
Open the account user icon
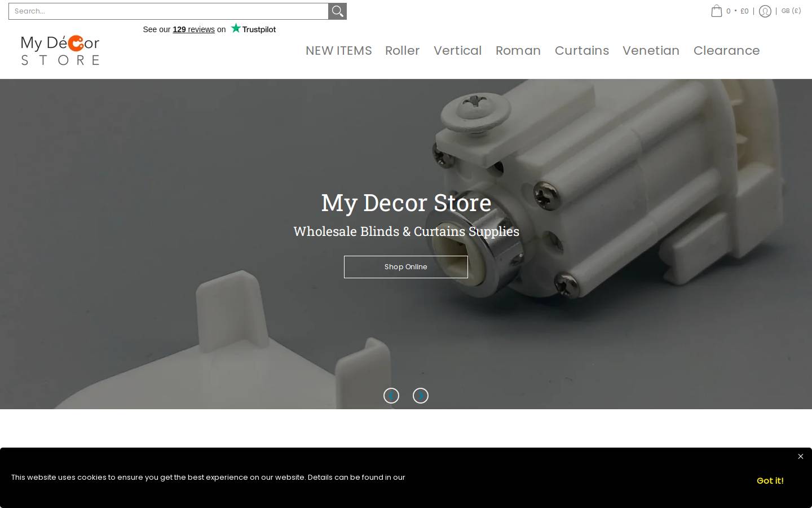(x=765, y=11)
